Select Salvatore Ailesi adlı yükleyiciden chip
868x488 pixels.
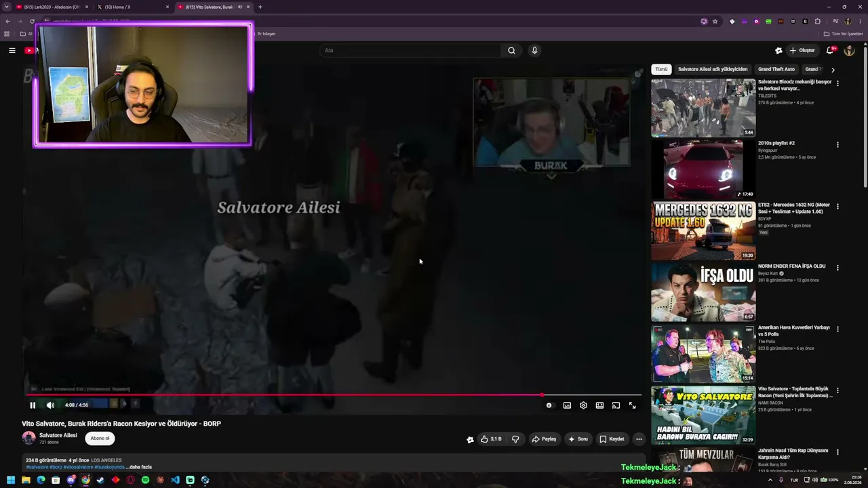tap(713, 69)
